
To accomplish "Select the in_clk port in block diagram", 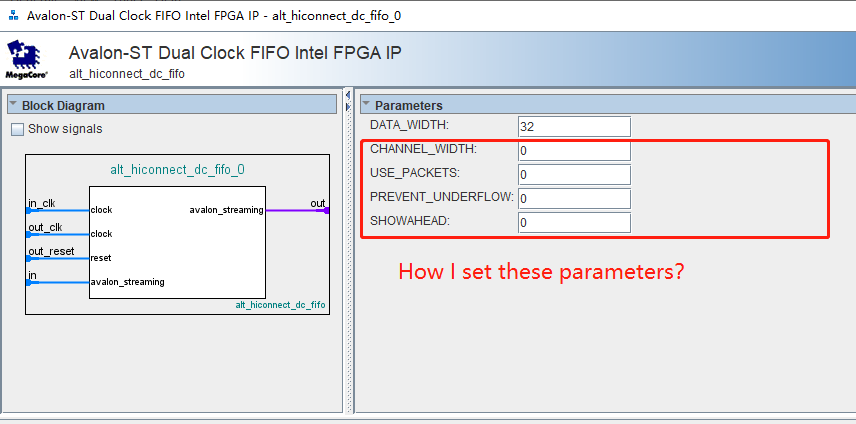I will point(42,204).
